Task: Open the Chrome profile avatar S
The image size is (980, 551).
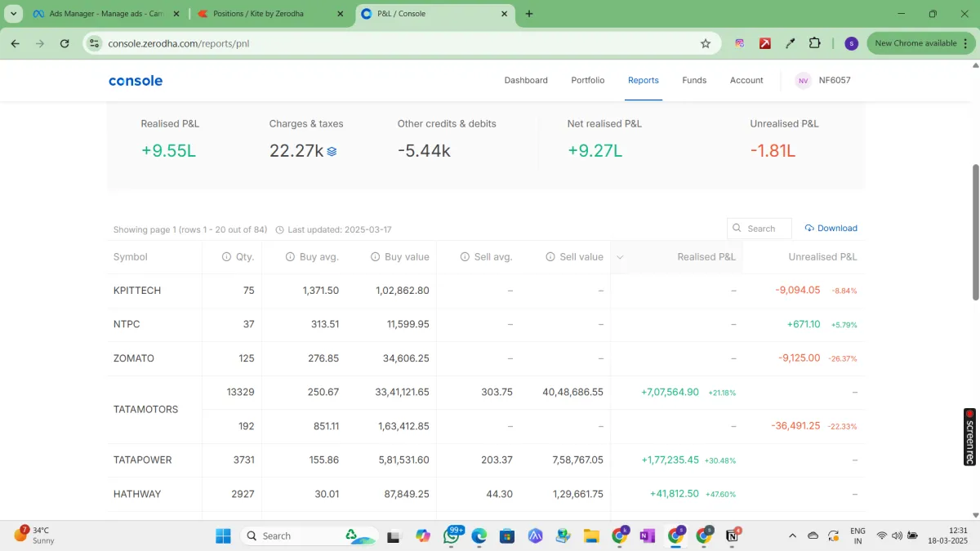Action: [x=852, y=43]
